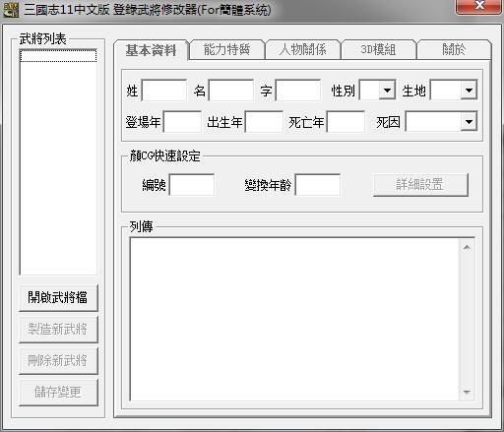
Task: Click the 列傳 scrollbar up arrow
Action: pos(467,247)
